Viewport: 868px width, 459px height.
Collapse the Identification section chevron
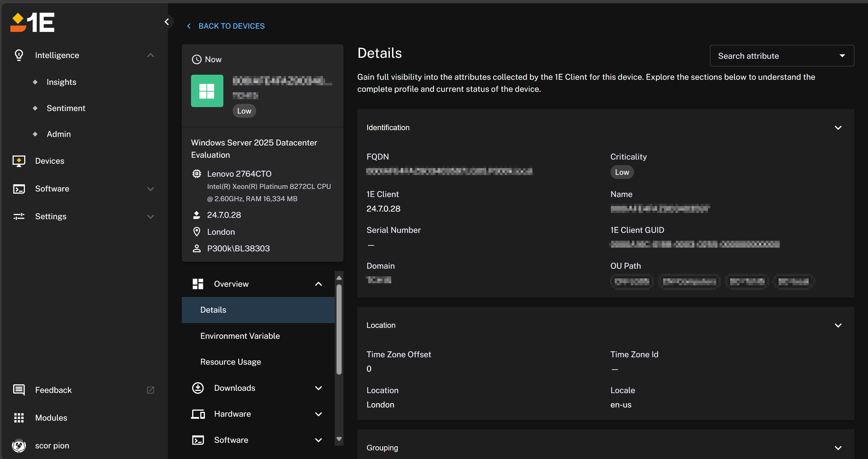pyautogui.click(x=838, y=128)
